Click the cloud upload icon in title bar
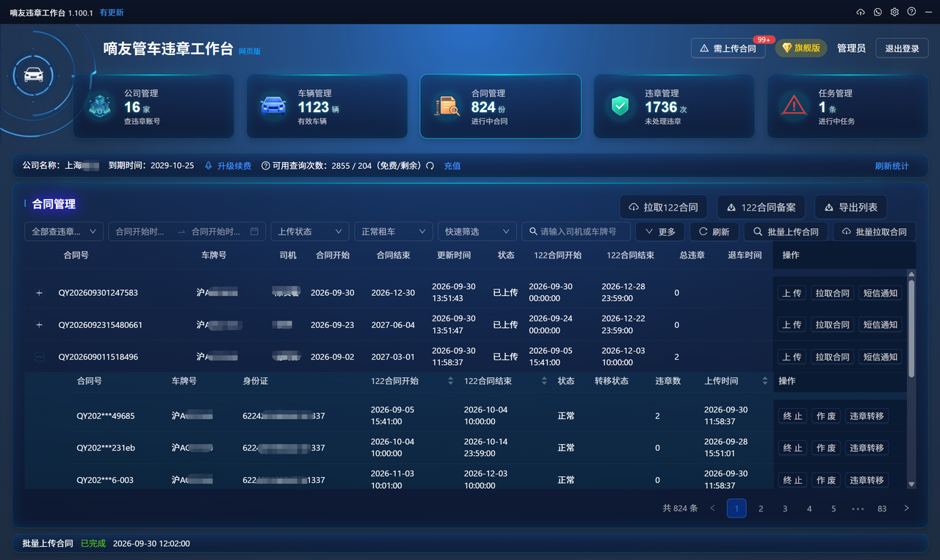This screenshot has width=940, height=560. (x=861, y=12)
